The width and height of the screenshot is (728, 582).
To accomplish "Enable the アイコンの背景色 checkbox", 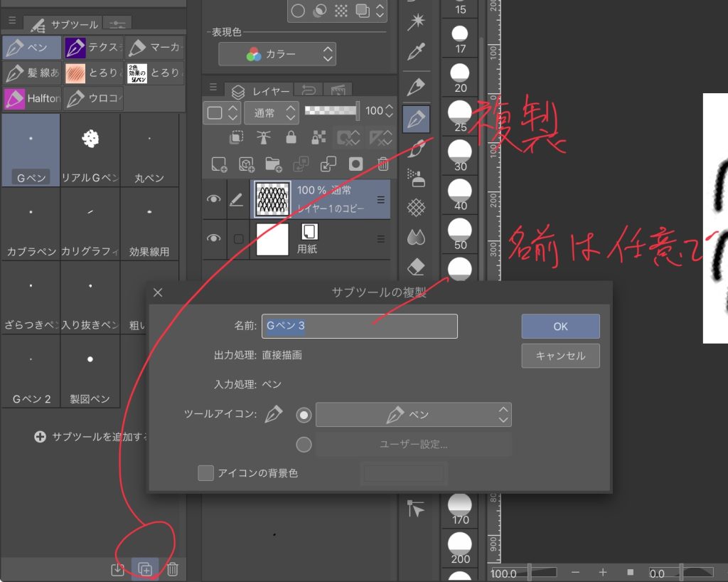I will [205, 473].
